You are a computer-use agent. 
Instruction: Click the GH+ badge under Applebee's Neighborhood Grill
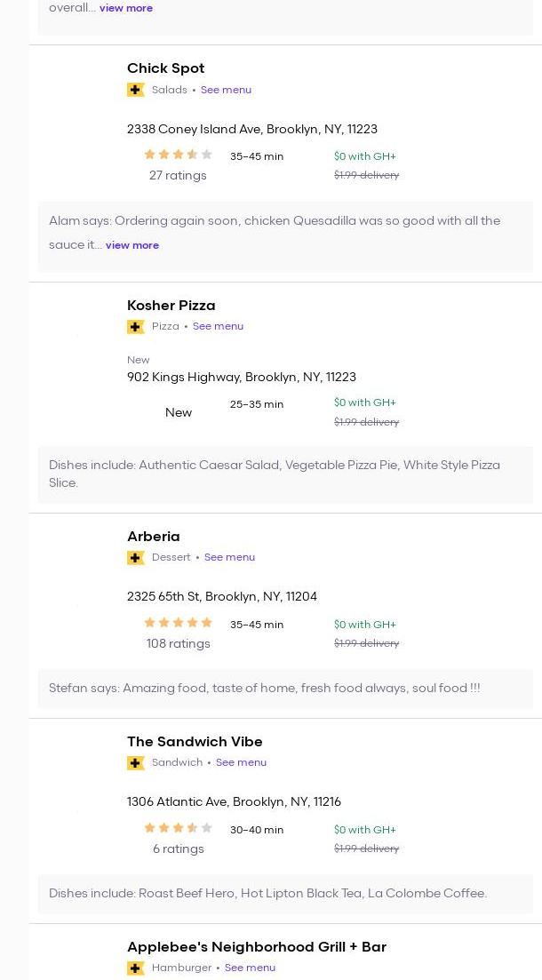pyautogui.click(x=136, y=968)
